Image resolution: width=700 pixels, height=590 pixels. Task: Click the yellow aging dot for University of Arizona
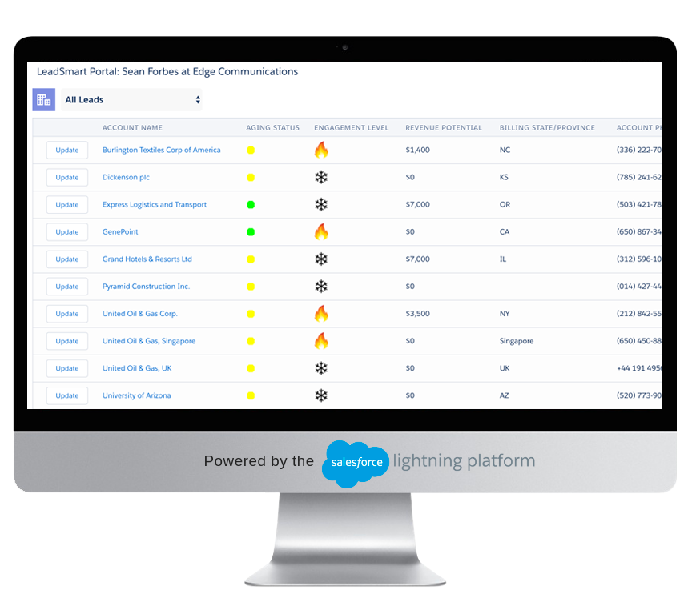click(x=251, y=395)
